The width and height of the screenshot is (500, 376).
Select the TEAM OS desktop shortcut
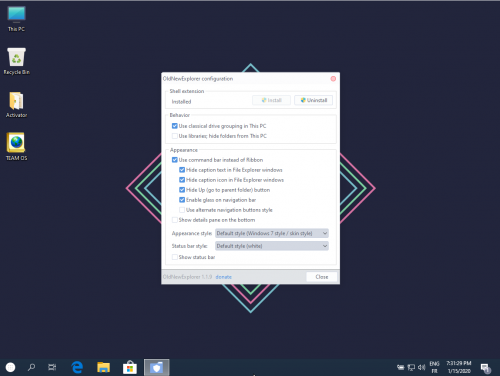(x=16, y=147)
